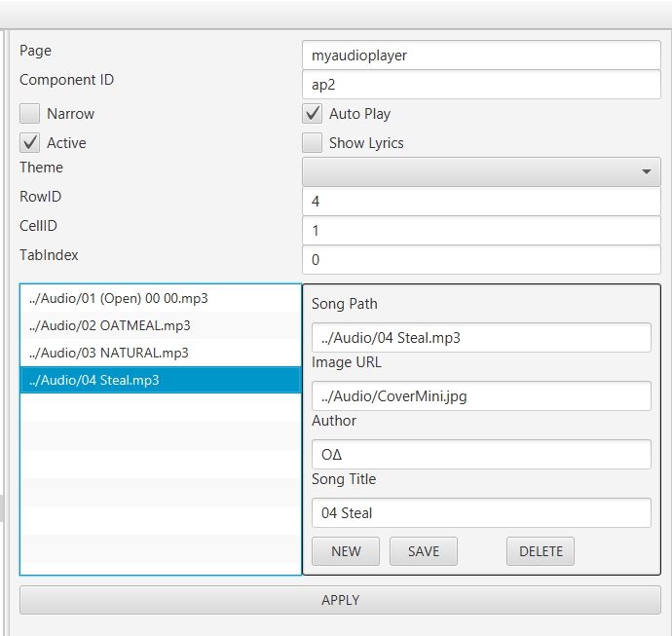Image resolution: width=672 pixels, height=636 pixels.
Task: Open the Theme dropdown
Action: 481,171
